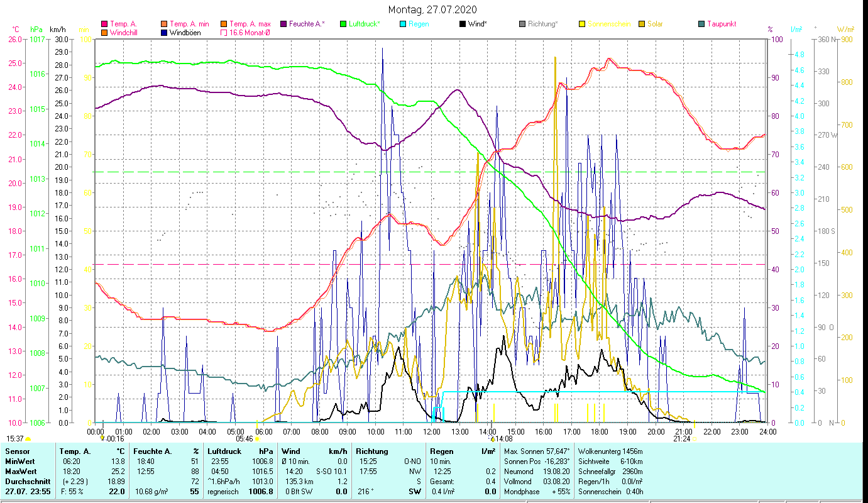This screenshot has width=868, height=503.
Task: Click the sun icon next to 15:37
Action: coord(28,439)
